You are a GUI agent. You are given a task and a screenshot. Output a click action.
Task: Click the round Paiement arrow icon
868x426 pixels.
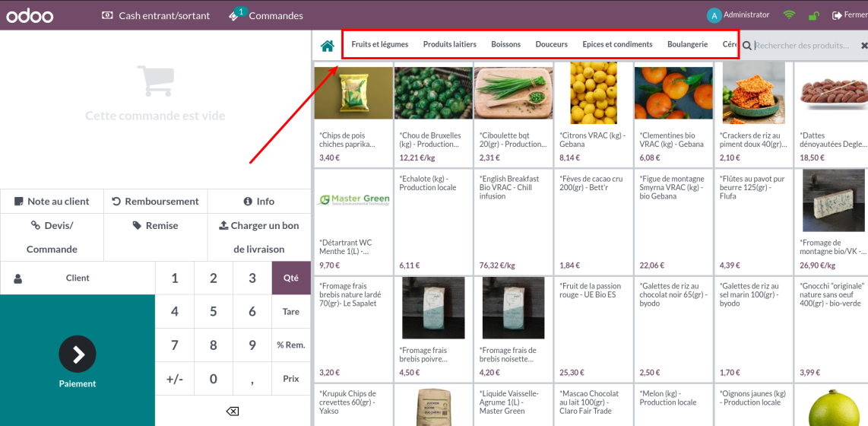78,354
